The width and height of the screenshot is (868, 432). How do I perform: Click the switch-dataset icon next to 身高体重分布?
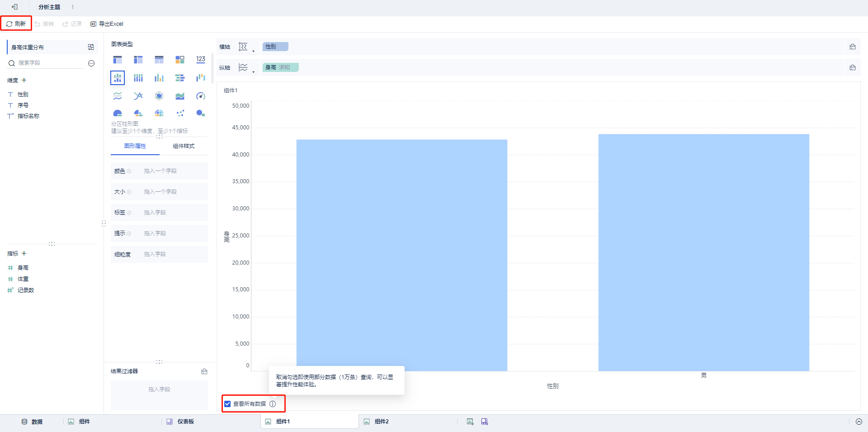[91, 47]
